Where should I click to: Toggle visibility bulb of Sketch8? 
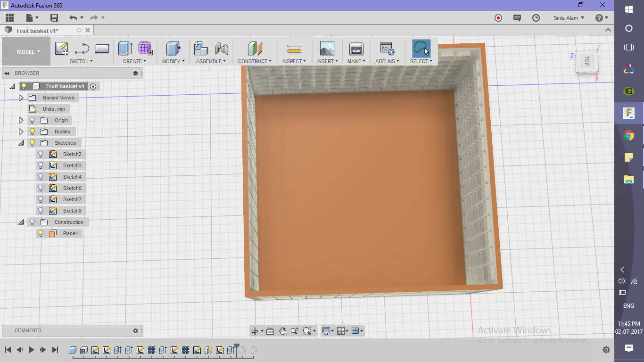(x=41, y=211)
